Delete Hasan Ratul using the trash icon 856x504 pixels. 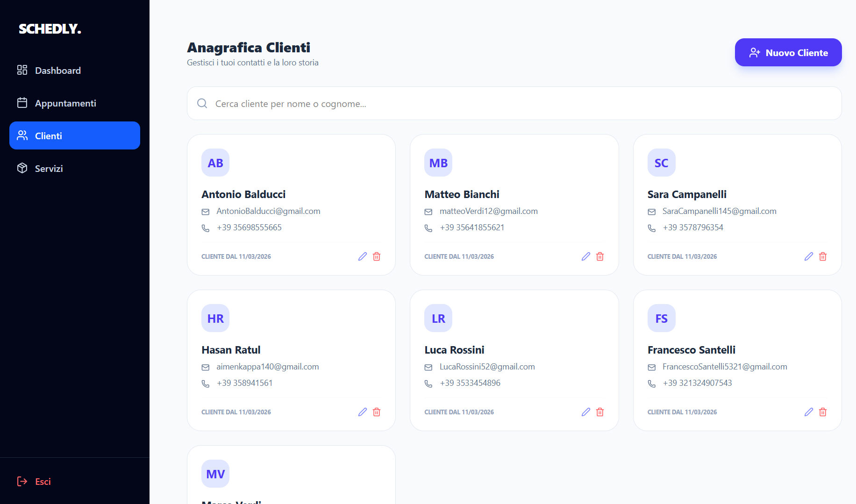click(377, 412)
